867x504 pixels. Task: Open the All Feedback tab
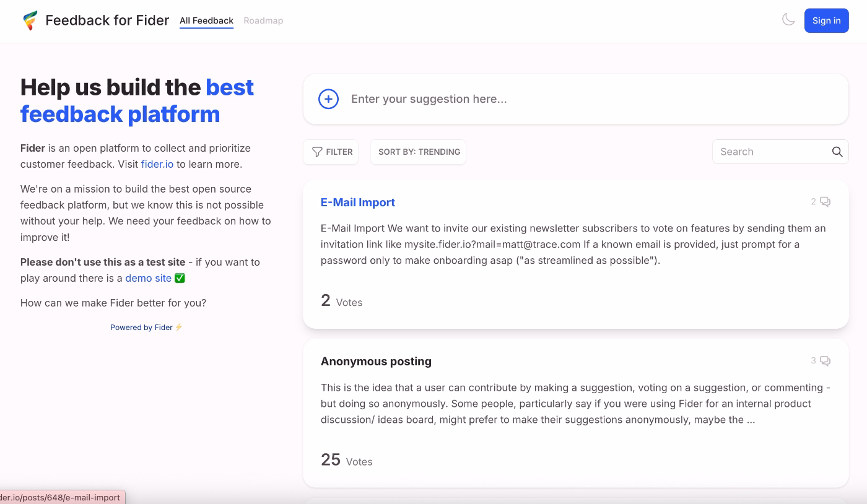tap(206, 20)
